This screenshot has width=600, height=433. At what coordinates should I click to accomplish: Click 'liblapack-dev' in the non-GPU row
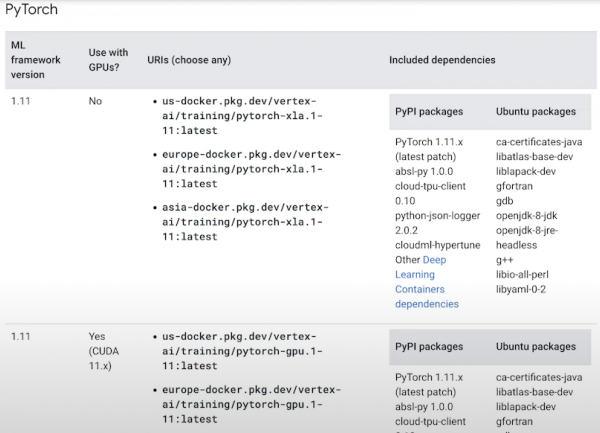[x=526, y=172]
